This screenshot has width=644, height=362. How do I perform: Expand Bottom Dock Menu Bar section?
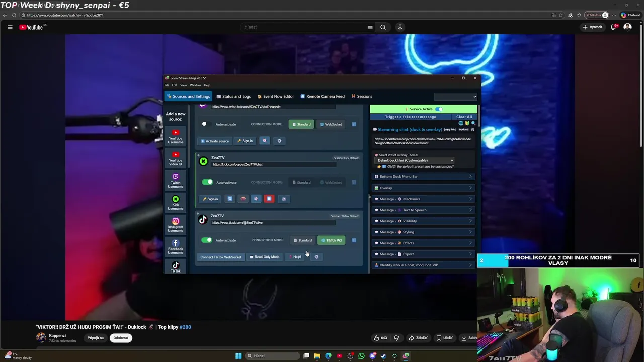(x=423, y=177)
